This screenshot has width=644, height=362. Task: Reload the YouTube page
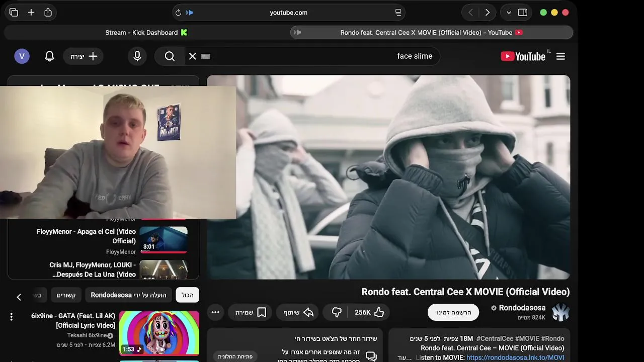click(178, 13)
